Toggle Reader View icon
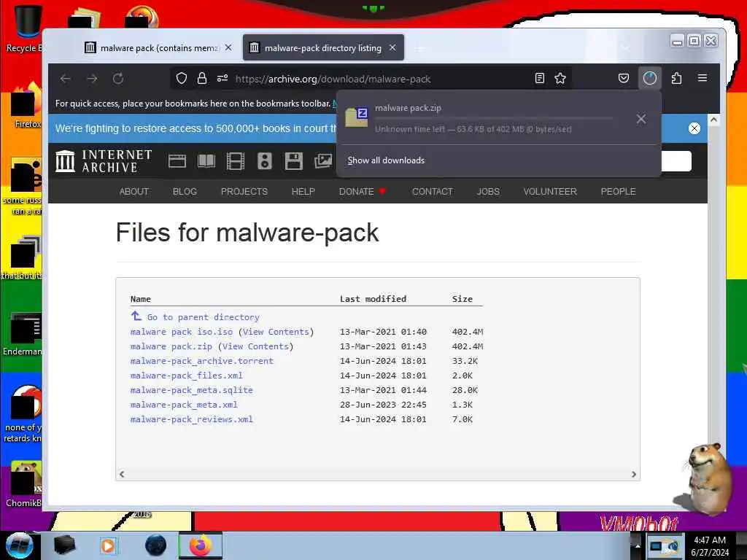 pos(539,78)
